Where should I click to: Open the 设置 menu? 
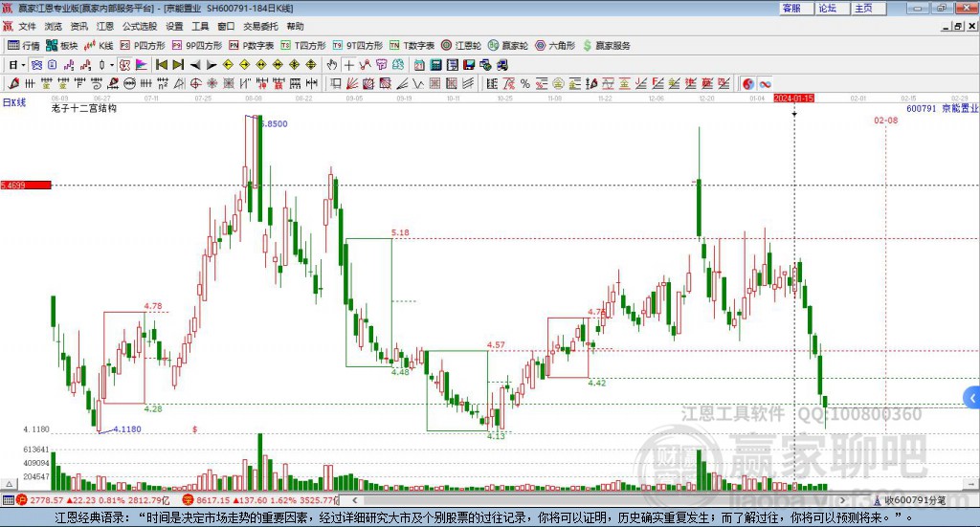pyautogui.click(x=174, y=26)
